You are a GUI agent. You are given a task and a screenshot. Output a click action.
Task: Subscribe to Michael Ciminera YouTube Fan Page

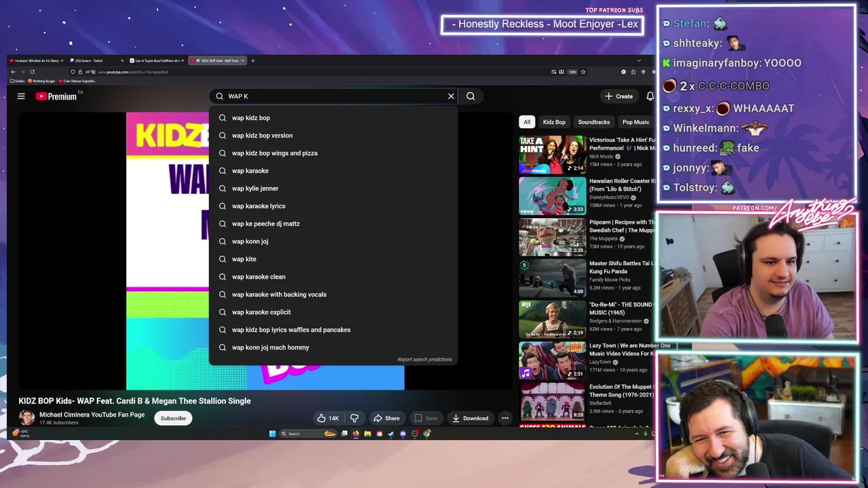173,418
